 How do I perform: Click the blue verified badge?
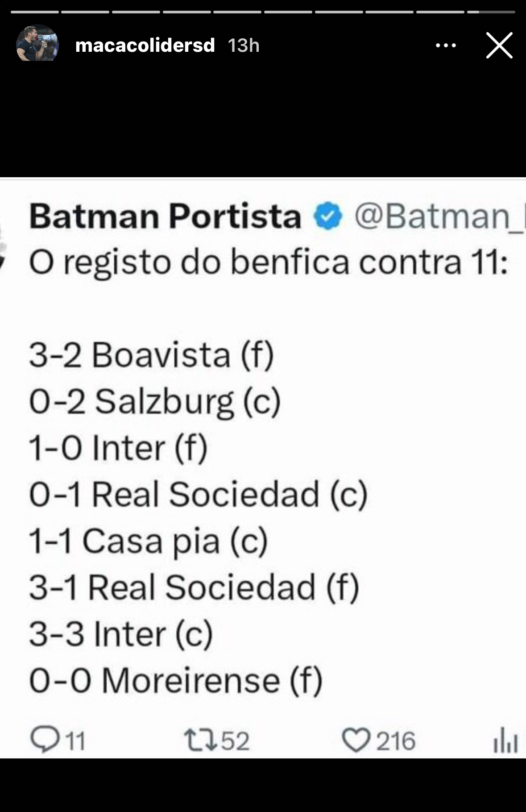click(327, 216)
